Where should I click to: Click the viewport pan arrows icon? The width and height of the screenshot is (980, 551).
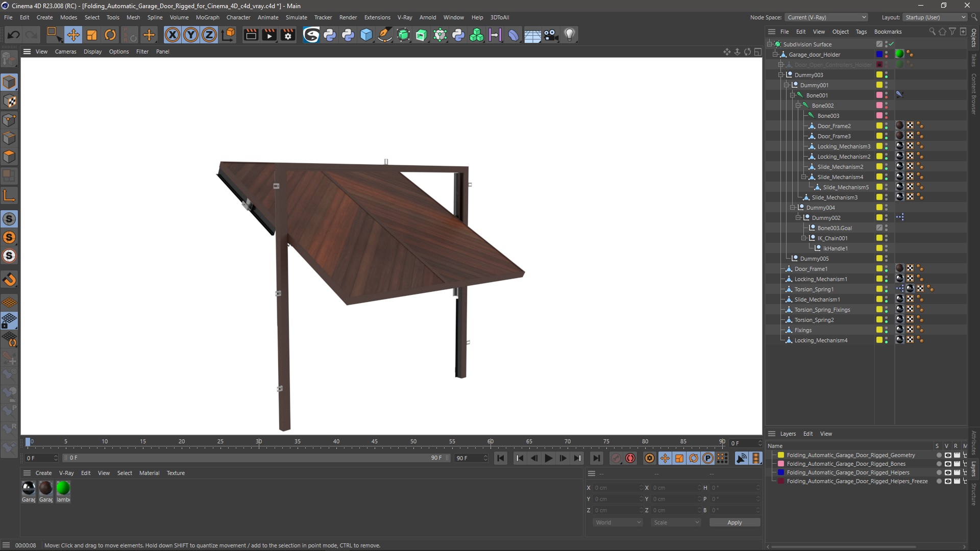[x=727, y=52]
